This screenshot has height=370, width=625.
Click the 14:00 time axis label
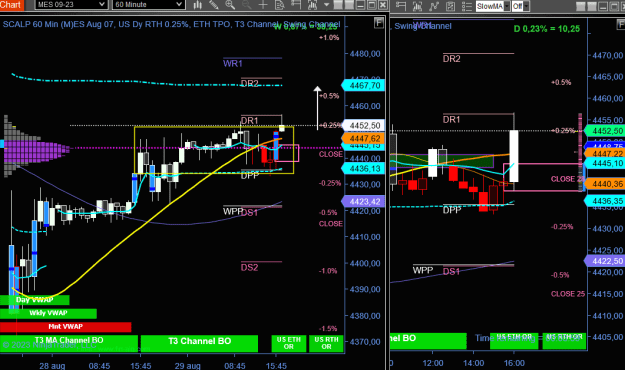point(474,363)
